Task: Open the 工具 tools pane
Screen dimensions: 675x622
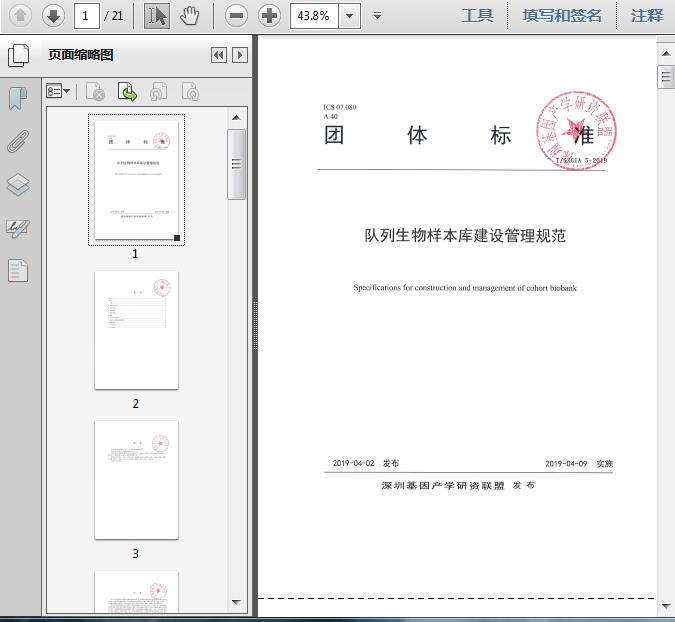Action: (x=477, y=16)
